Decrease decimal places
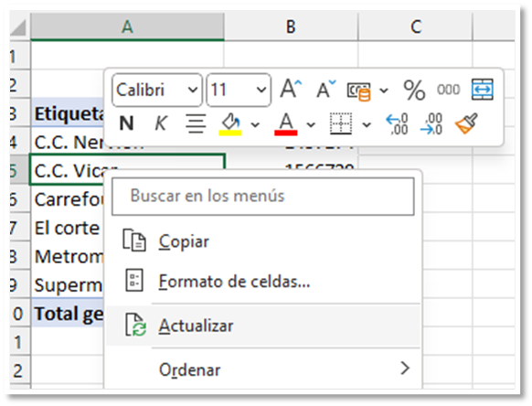Screen dimensions: 532x406 [x=431, y=124]
